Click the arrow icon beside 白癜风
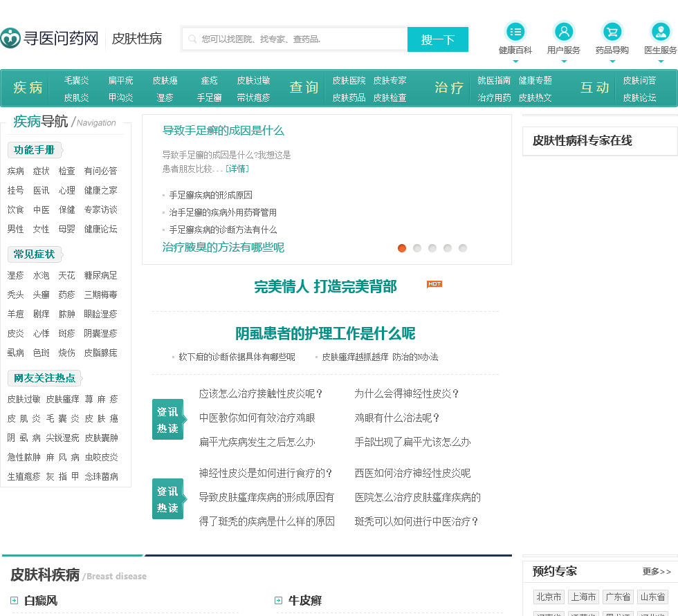The width and height of the screenshot is (678, 616). coord(14,601)
